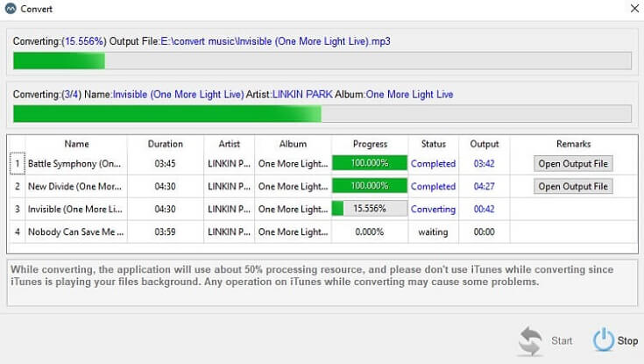
Task: Select the Nobody Can Save Me row
Action: pos(75,232)
